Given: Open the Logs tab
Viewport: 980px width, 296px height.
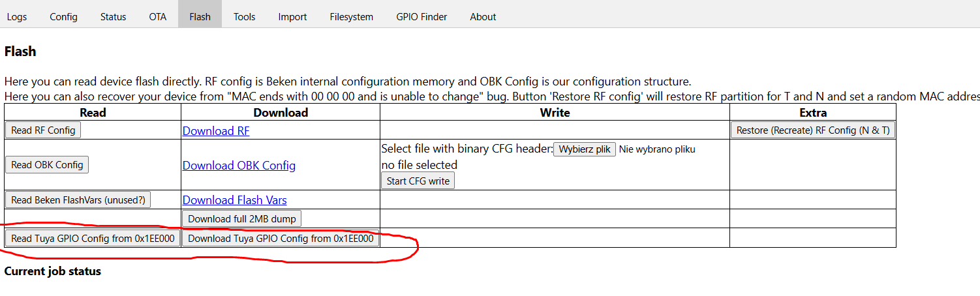Looking at the screenshot, I should [x=17, y=16].
